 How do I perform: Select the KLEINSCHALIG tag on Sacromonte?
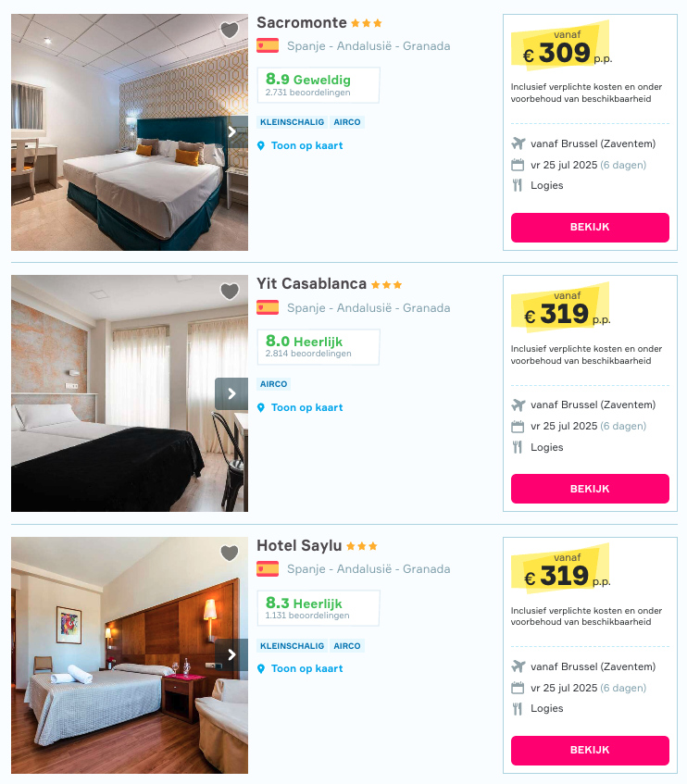pyautogui.click(x=292, y=122)
